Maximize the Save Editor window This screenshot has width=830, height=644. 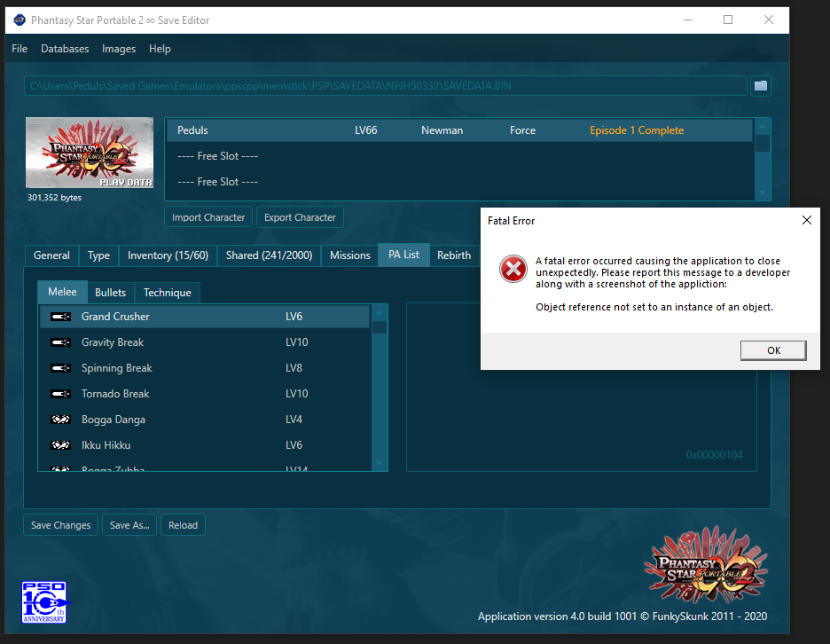click(x=728, y=20)
